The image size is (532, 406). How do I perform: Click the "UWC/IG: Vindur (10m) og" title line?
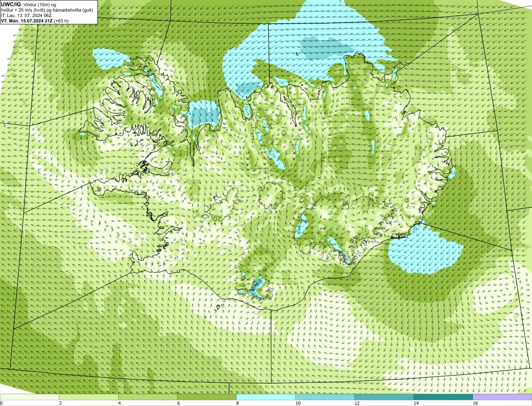(28, 4)
